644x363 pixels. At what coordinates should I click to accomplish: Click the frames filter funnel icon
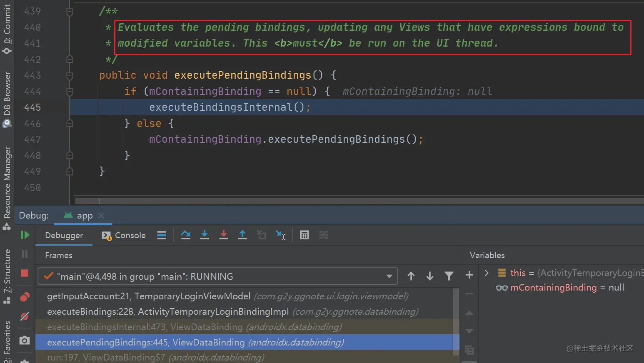click(449, 276)
